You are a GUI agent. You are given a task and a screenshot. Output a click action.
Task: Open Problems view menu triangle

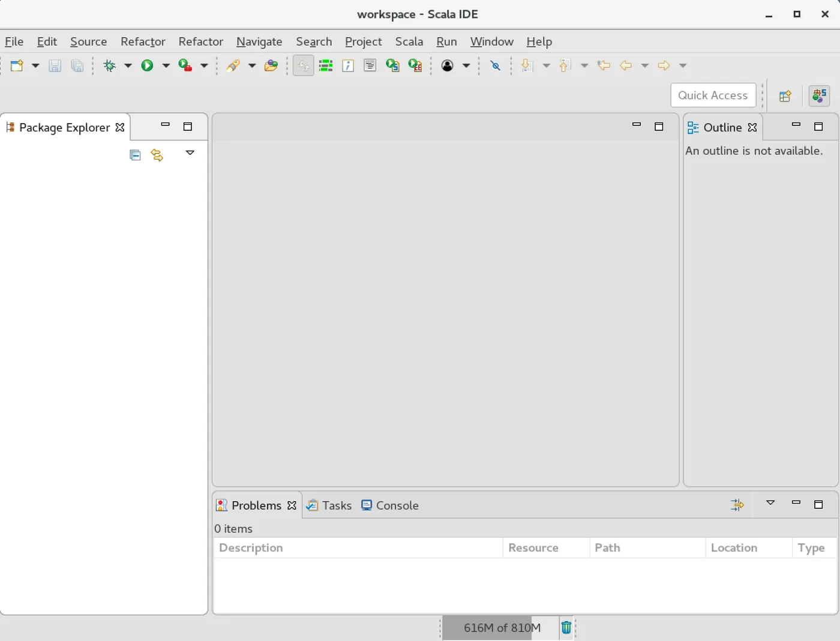tap(770, 503)
